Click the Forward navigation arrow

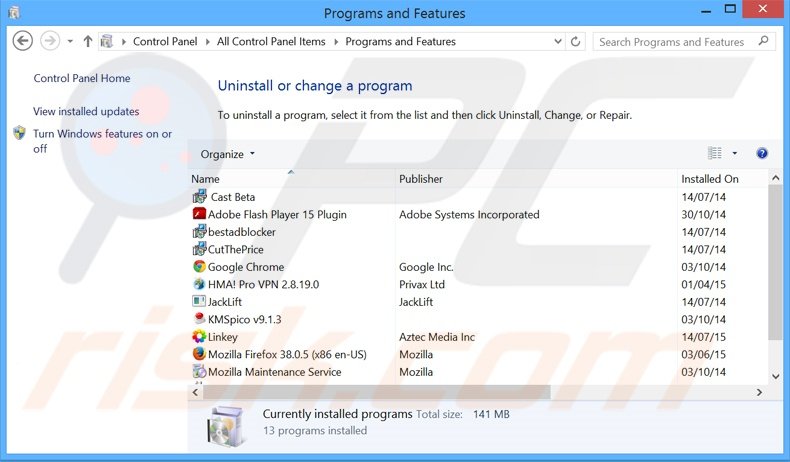click(x=50, y=41)
